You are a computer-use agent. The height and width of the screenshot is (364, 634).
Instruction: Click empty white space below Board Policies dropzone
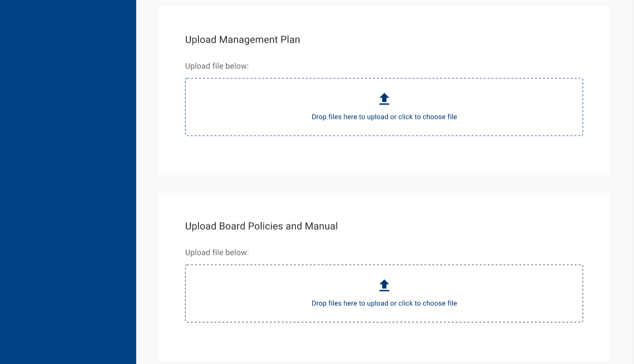pyautogui.click(x=384, y=342)
